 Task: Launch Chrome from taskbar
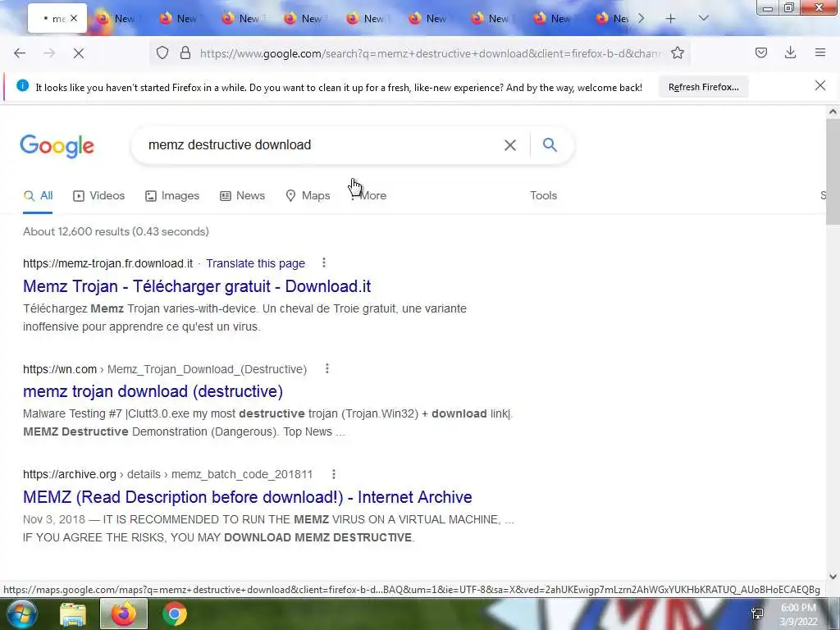click(175, 614)
